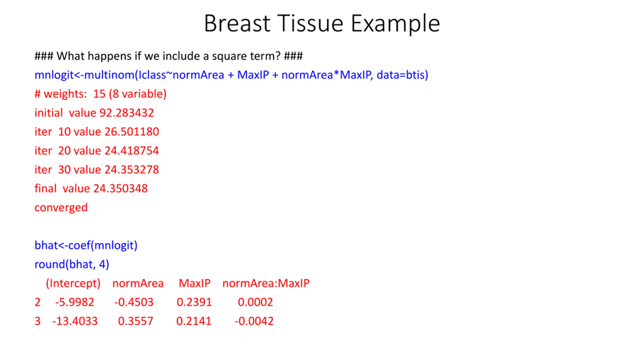
Task: Click the MaxIP column header
Action: pyautogui.click(x=194, y=284)
